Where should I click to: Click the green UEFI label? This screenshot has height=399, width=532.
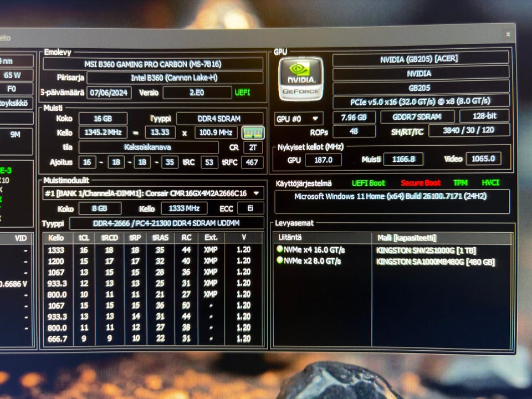242,93
